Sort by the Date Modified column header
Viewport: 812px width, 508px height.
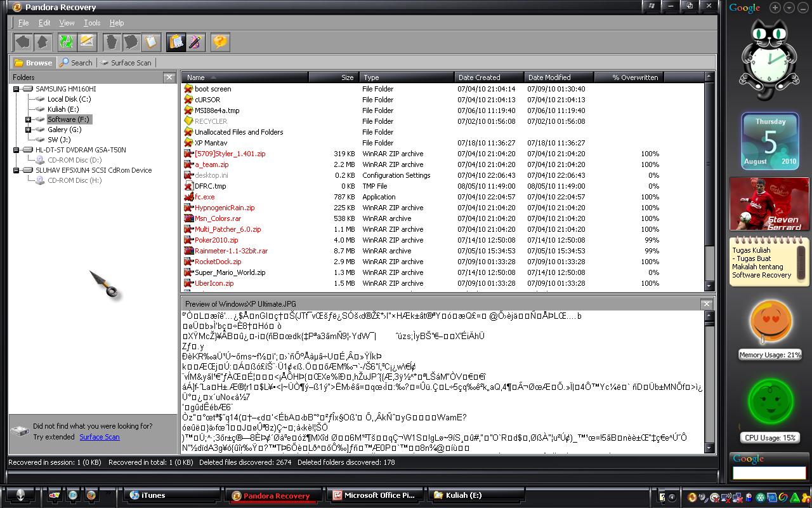(559, 77)
